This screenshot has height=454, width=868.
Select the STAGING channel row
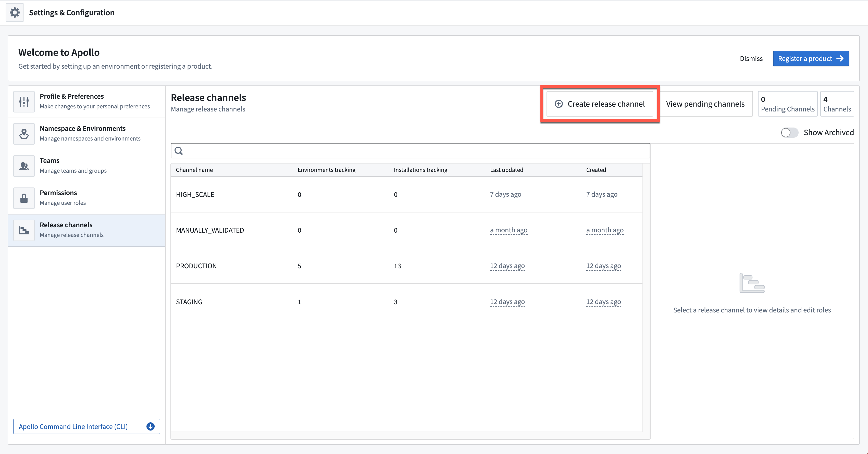[406, 302]
